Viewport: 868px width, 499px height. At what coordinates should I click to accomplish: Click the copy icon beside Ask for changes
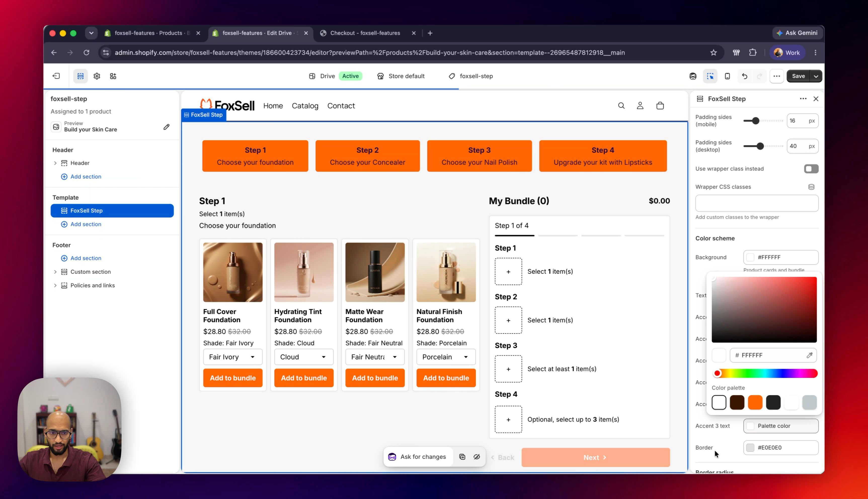(x=462, y=457)
